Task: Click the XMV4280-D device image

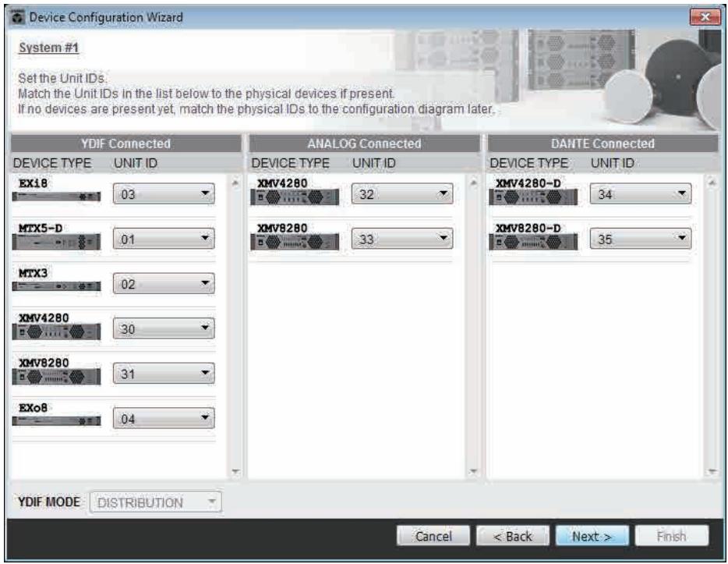Action: (533, 197)
